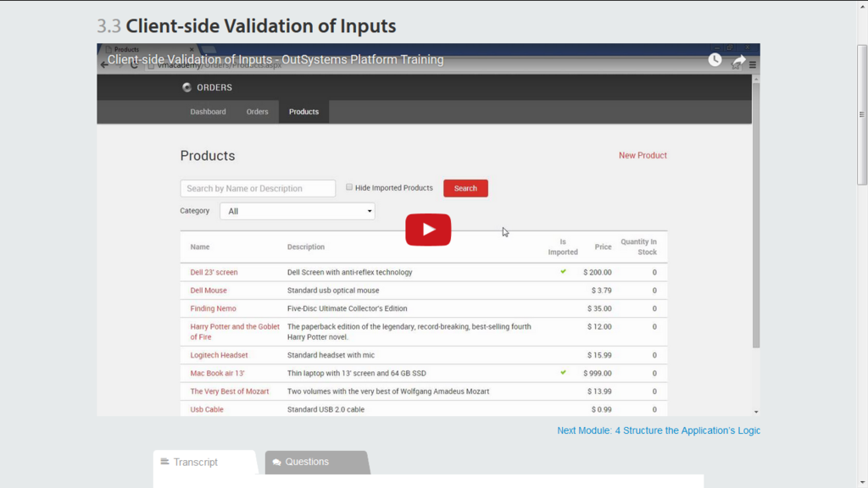Open the Dashboard menu tab

(209, 112)
